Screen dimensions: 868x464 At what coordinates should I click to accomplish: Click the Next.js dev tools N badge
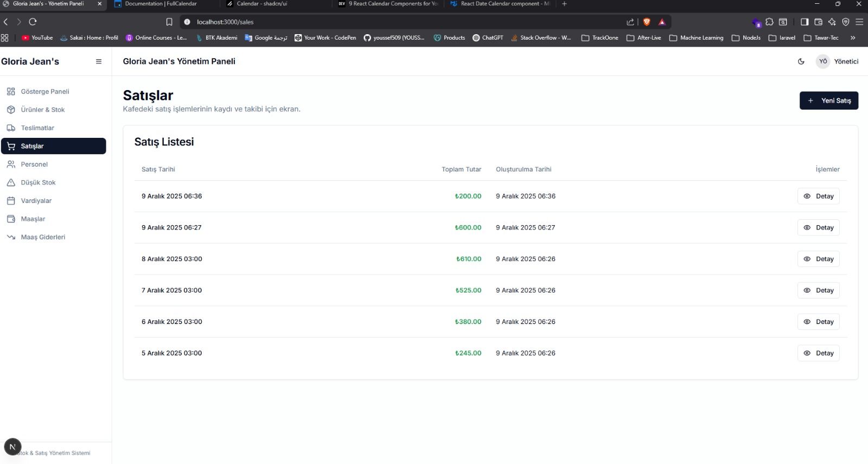point(12,447)
